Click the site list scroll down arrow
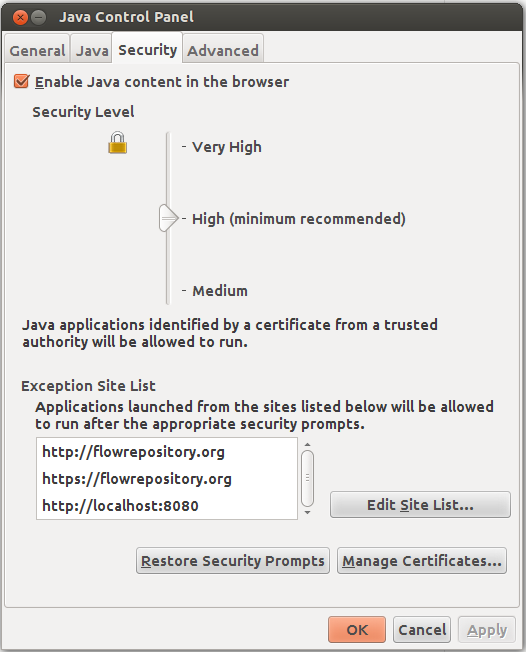This screenshot has width=526, height=652. coord(308,512)
